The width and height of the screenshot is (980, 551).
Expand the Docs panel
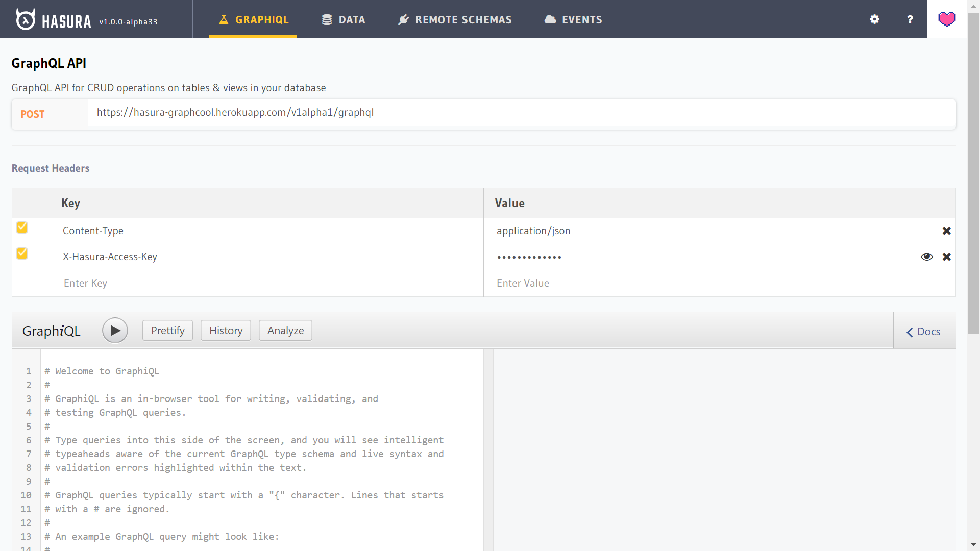point(924,332)
